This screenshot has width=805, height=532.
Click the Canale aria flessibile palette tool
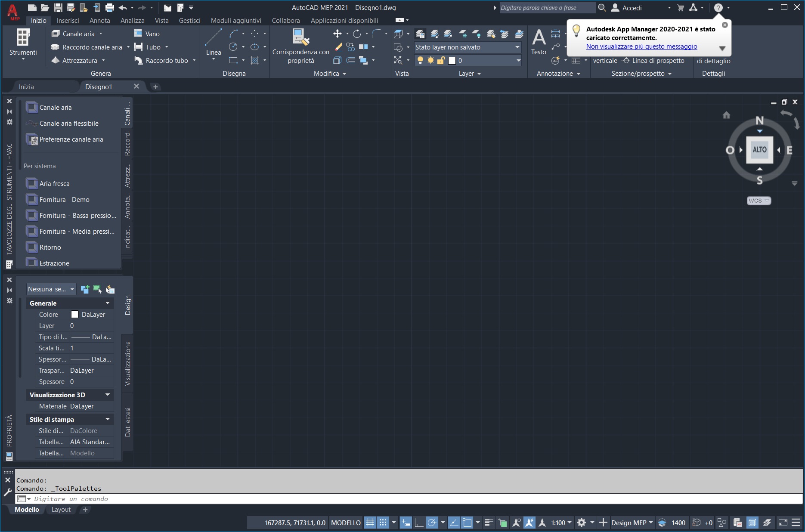[x=62, y=124]
